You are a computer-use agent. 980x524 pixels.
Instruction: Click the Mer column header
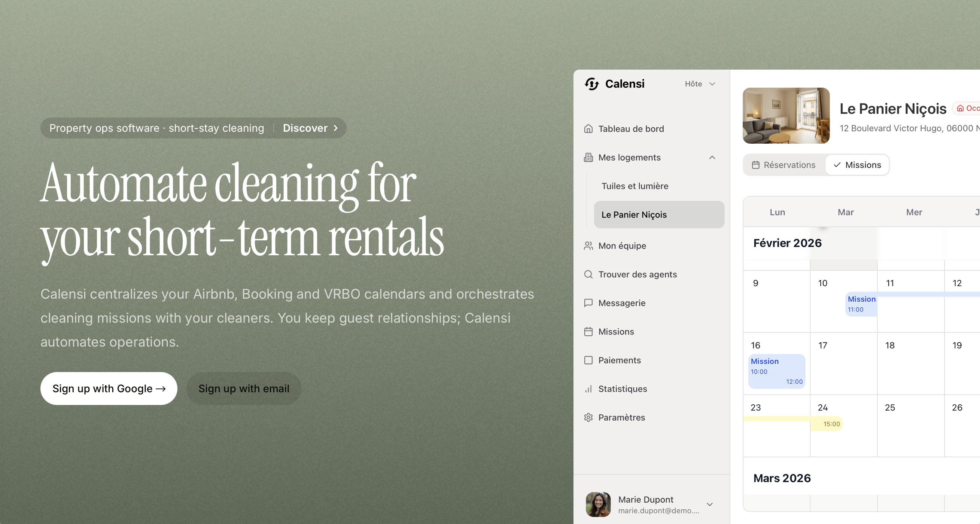click(x=914, y=212)
